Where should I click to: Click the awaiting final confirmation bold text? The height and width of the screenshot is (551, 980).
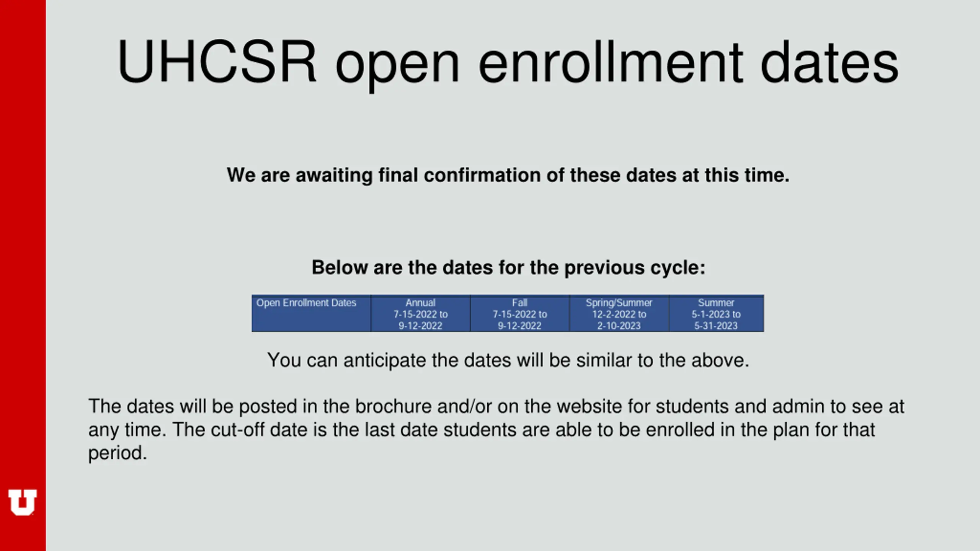[508, 175]
